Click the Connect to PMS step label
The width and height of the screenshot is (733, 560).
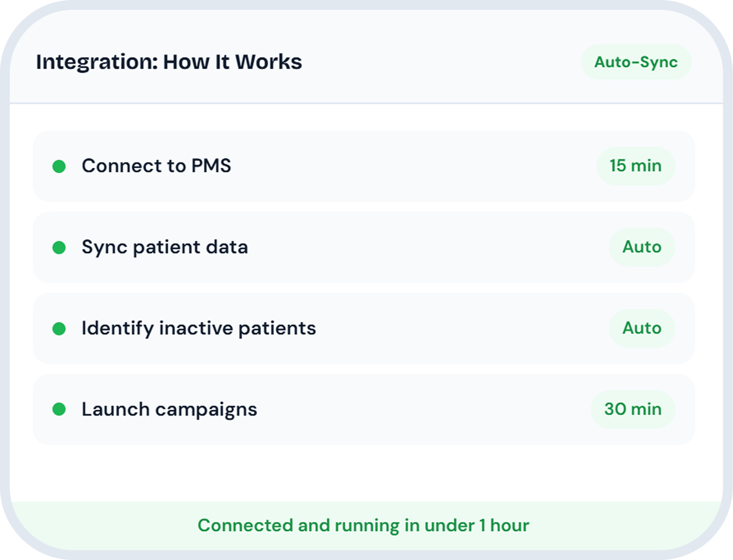click(x=156, y=166)
